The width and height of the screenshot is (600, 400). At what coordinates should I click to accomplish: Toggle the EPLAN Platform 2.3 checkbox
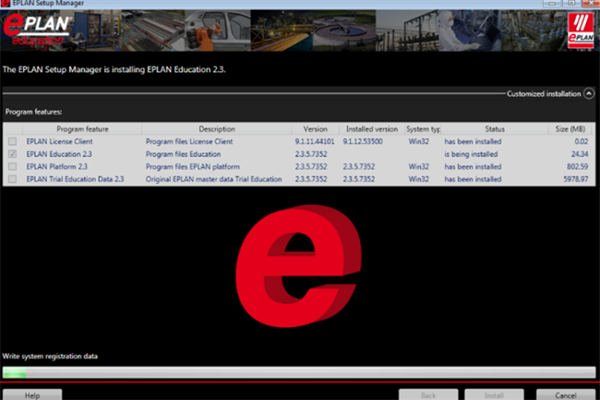click(x=12, y=167)
